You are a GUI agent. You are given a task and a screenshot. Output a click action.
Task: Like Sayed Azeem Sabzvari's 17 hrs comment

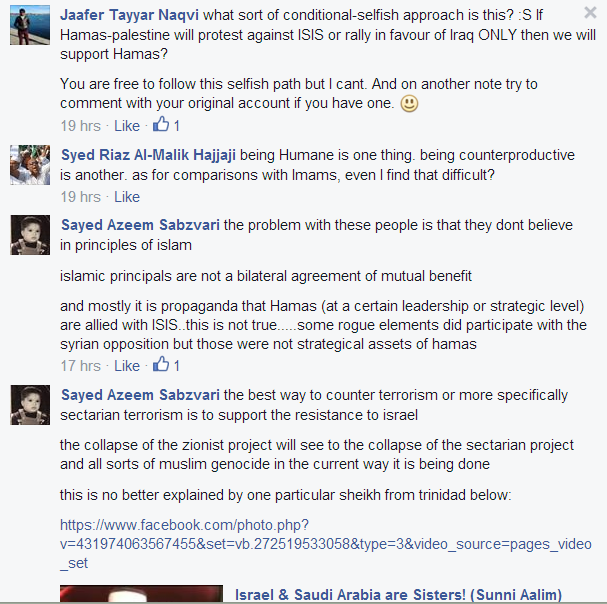tap(127, 366)
